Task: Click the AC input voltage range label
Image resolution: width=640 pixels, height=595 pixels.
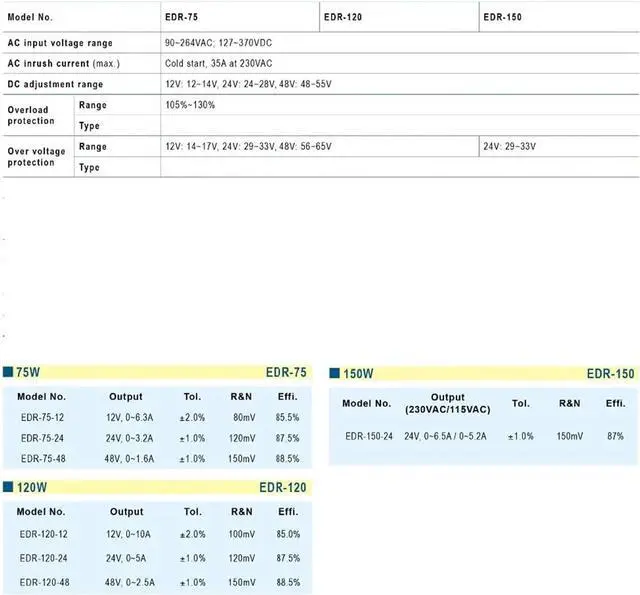Action: click(60, 43)
